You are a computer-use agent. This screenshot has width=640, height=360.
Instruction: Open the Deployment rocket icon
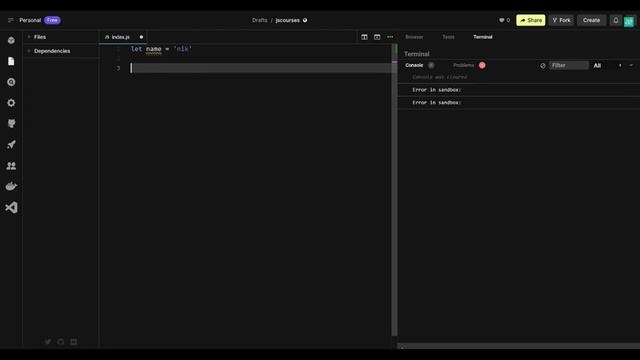[11, 144]
